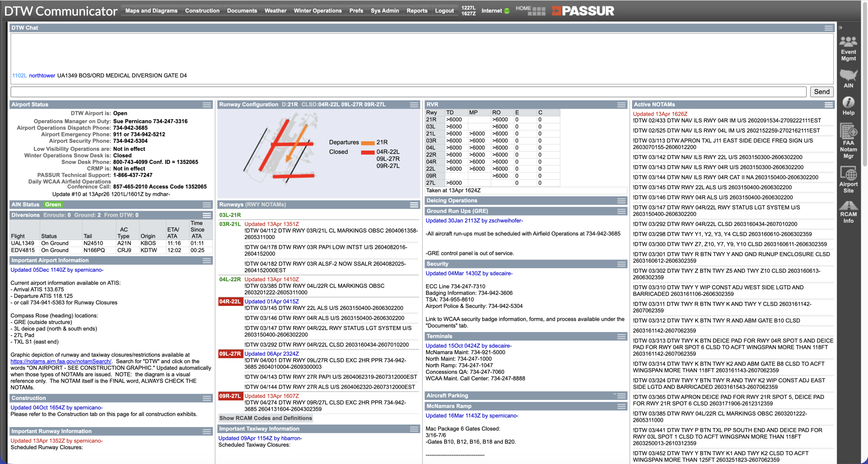Open the Winter Operations menu
This screenshot has width=868, height=464.
[x=317, y=11]
